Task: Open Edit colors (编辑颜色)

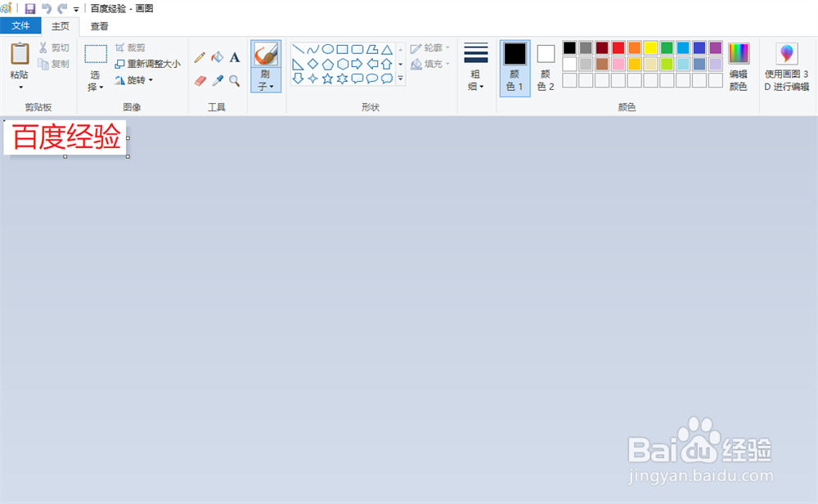Action: coord(738,68)
